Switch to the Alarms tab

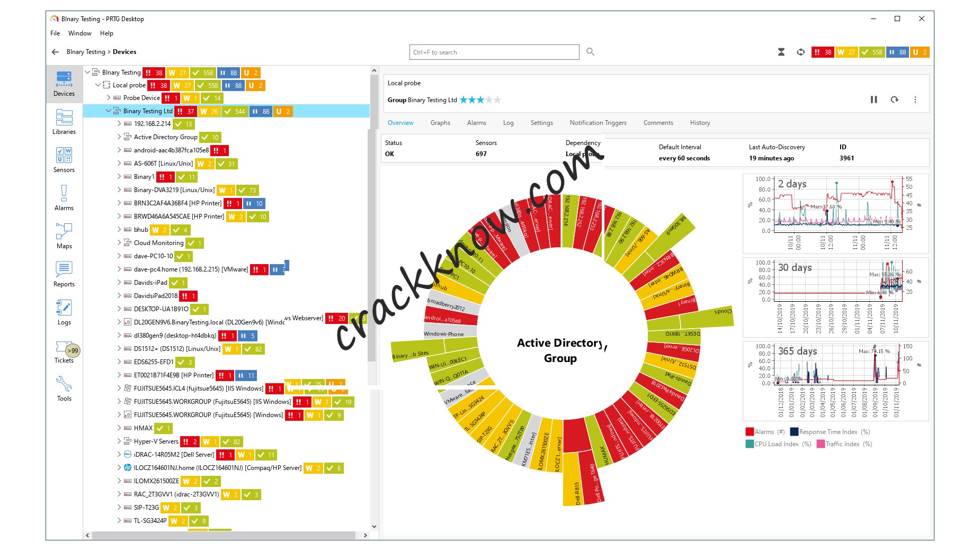tap(477, 123)
